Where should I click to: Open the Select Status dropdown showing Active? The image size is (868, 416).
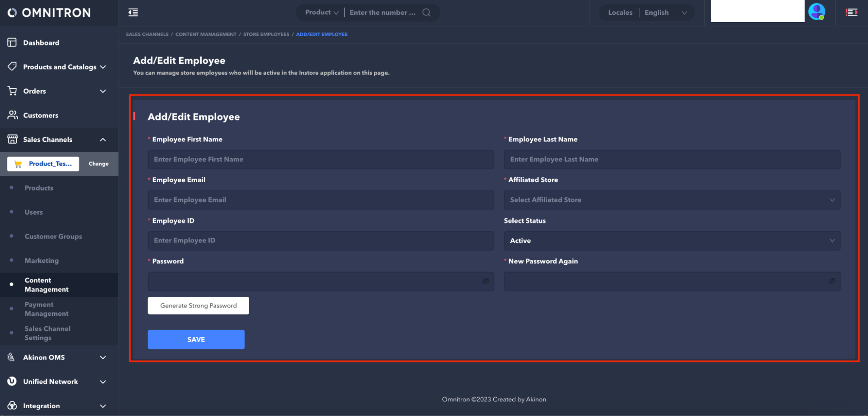click(672, 241)
